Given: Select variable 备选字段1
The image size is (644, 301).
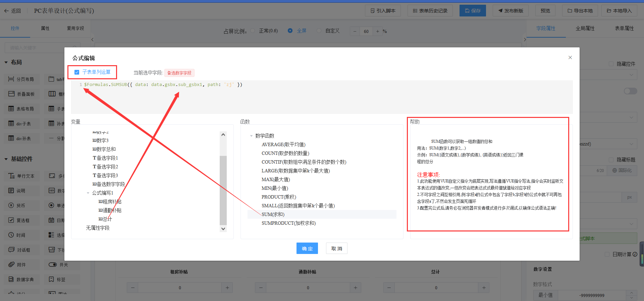Looking at the screenshot, I should point(105,158).
